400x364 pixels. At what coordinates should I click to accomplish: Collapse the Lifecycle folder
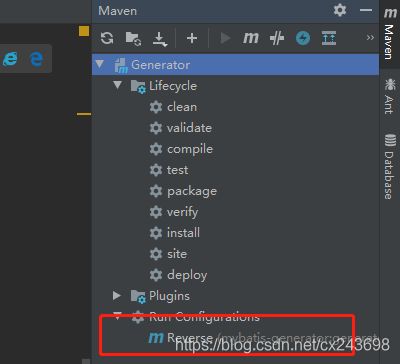[x=117, y=85]
